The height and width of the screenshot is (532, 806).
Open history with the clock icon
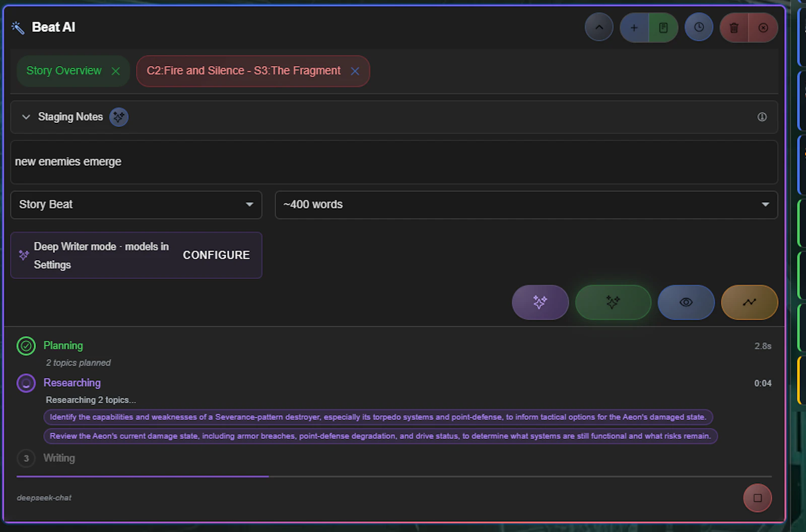point(699,28)
